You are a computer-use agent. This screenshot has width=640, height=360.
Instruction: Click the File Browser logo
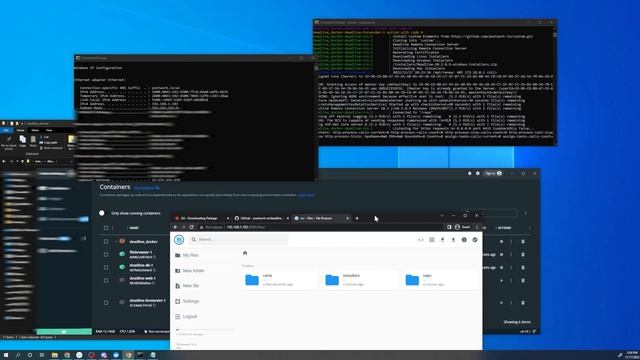179,240
